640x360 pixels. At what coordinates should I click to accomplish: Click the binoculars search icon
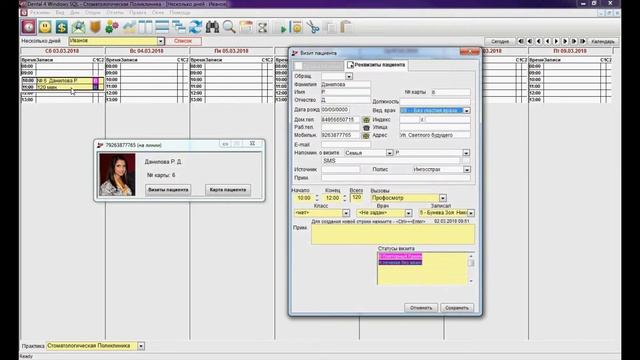coord(212,27)
